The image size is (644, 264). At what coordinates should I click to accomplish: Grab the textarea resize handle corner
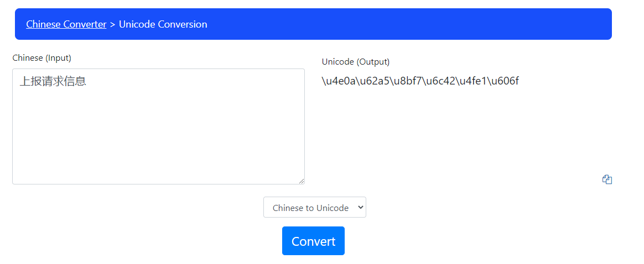click(x=302, y=181)
